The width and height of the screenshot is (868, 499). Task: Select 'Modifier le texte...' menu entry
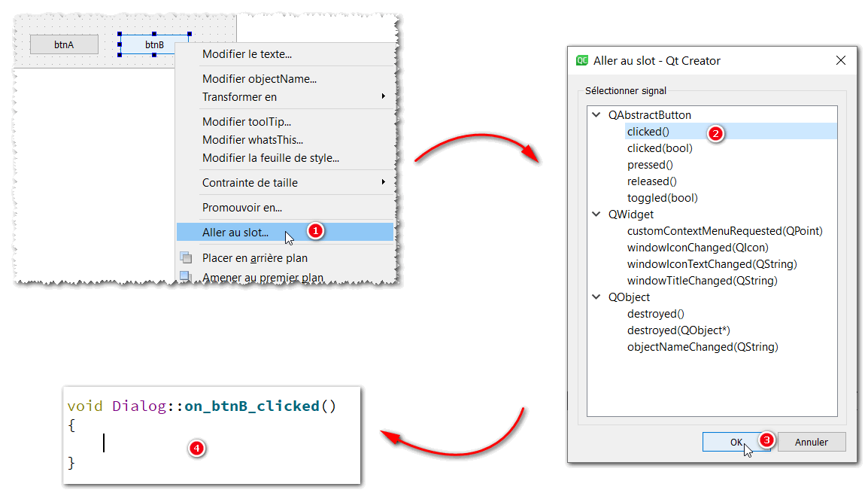247,54
